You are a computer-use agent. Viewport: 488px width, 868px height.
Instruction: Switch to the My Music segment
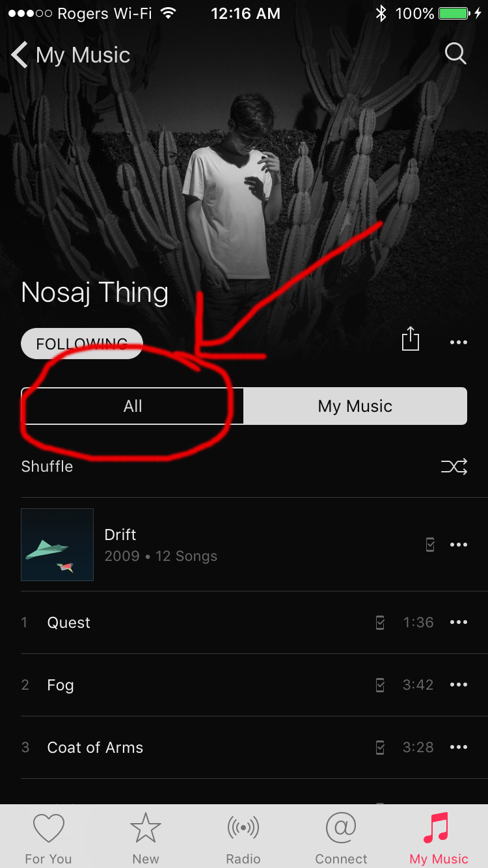point(355,406)
